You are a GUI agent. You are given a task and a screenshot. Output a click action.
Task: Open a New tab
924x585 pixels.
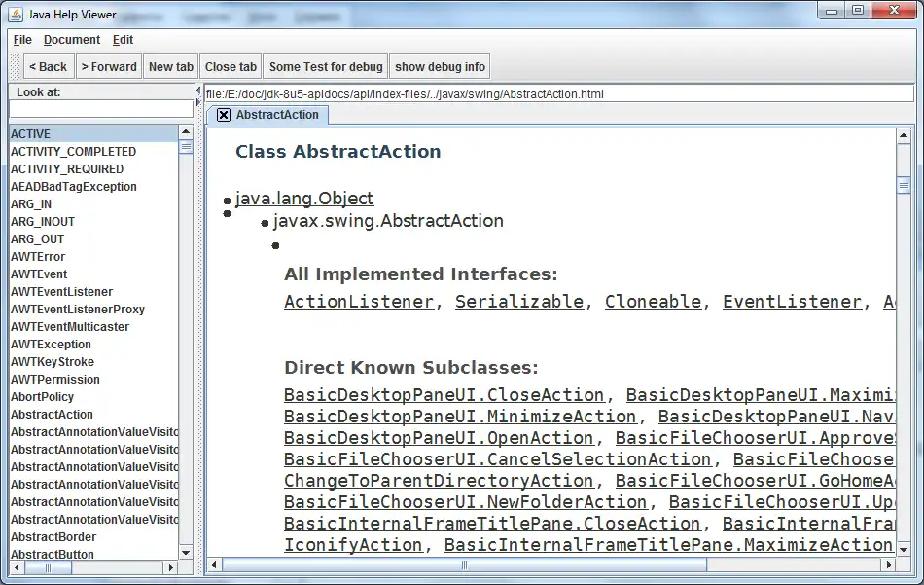point(171,66)
